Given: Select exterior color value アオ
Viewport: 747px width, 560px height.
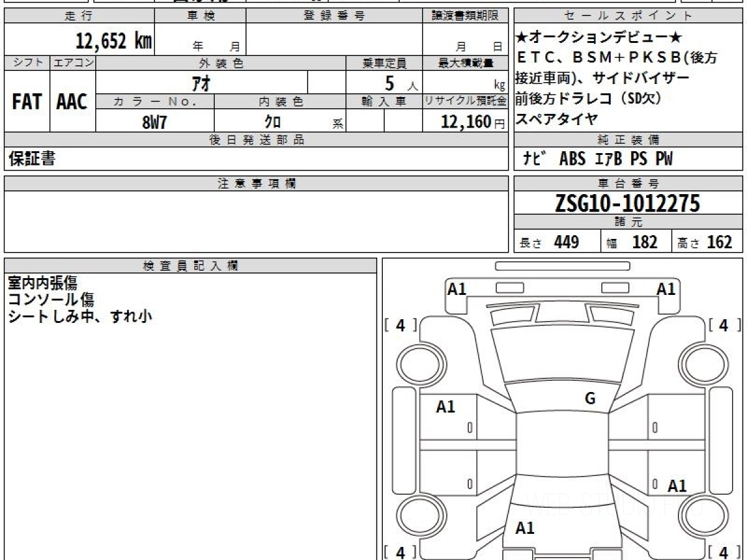Looking at the screenshot, I should (x=202, y=83).
